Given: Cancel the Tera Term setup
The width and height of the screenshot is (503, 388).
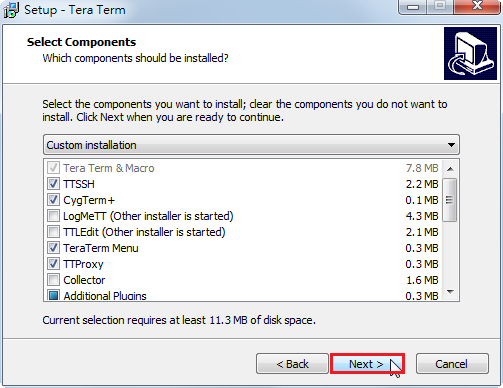Looking at the screenshot, I should pos(452,364).
